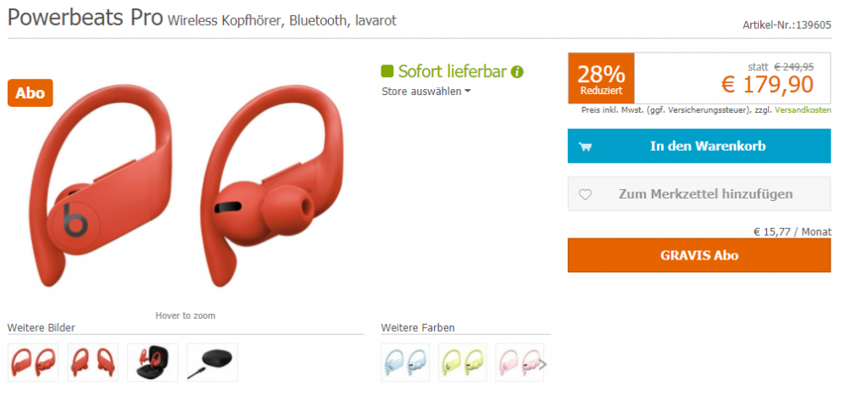Expand the Store auswählen dropdown
Image resolution: width=868 pixels, height=402 pixels.
(x=426, y=92)
